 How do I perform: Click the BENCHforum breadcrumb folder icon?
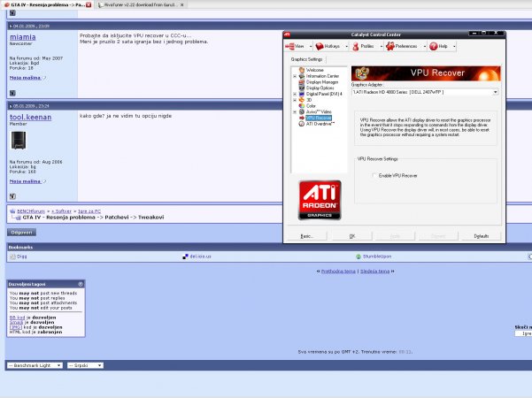tap(12, 211)
